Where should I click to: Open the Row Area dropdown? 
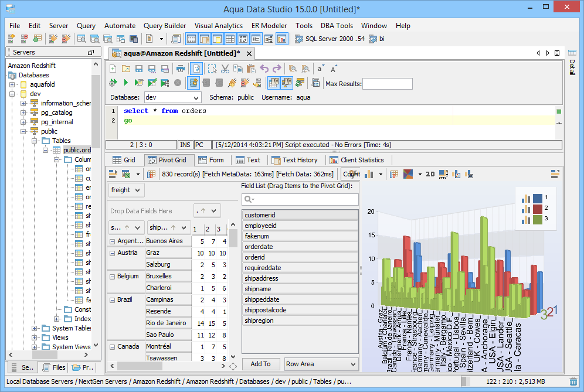(x=353, y=364)
